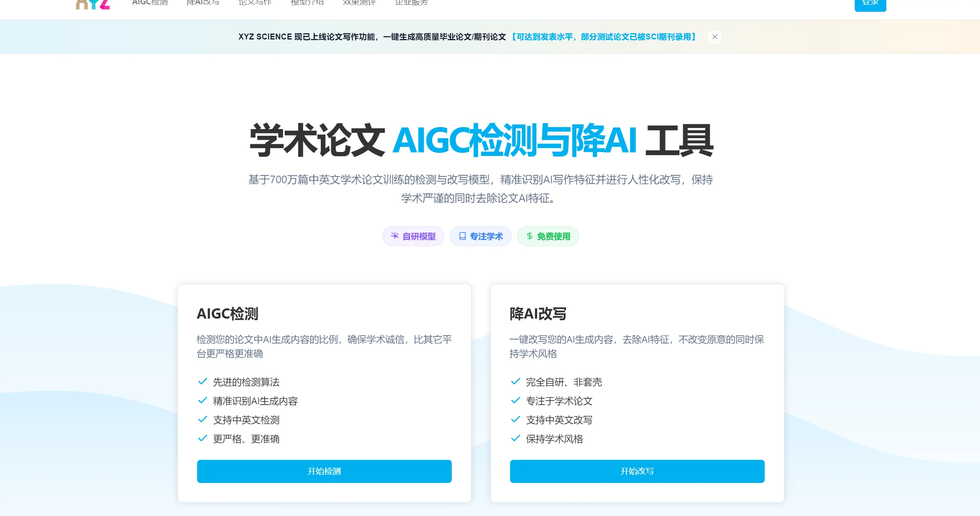Click checkmark beside 支持中英文检测
The width and height of the screenshot is (980, 516).
(x=202, y=419)
